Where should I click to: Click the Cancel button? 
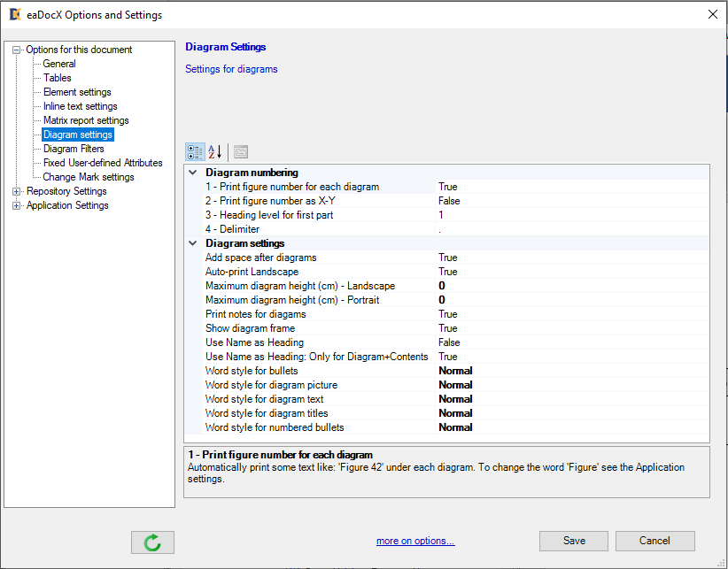pos(654,541)
